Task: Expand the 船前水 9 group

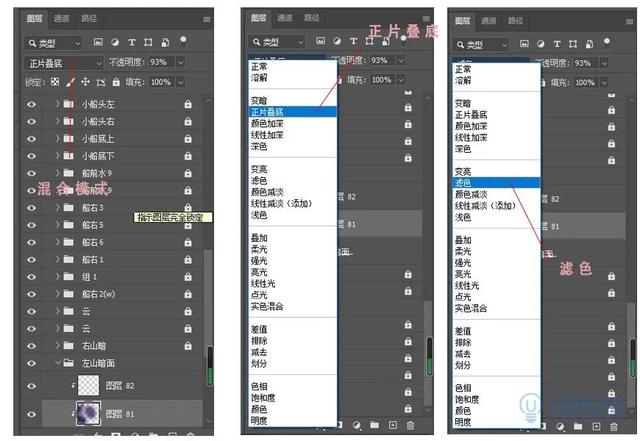Action: [58, 173]
